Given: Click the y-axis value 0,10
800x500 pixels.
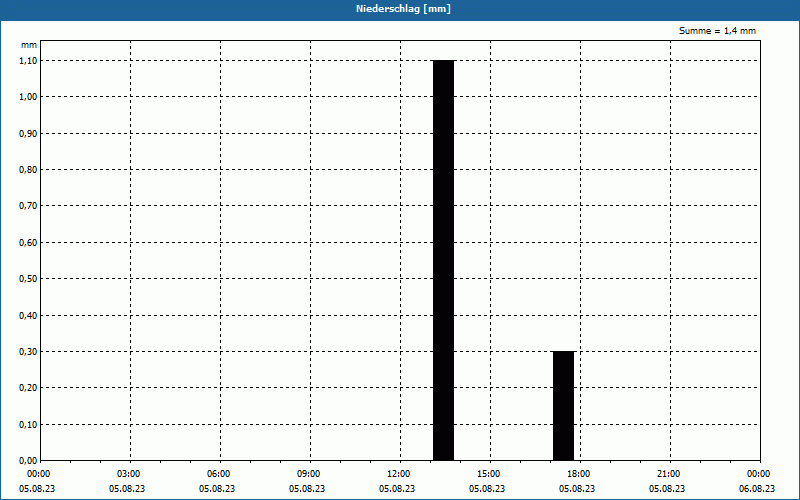Looking at the screenshot, I should tap(28, 424).
